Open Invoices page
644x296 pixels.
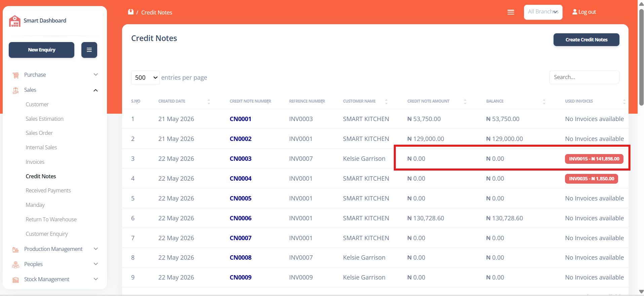tap(35, 162)
